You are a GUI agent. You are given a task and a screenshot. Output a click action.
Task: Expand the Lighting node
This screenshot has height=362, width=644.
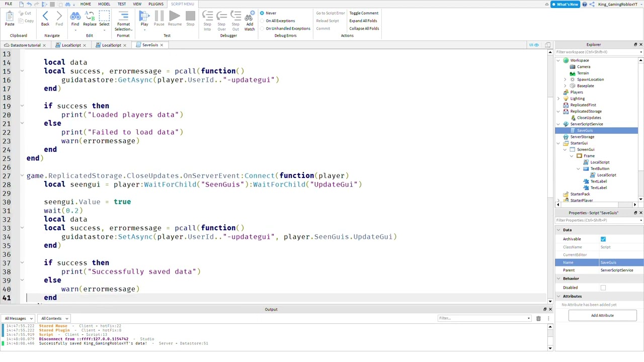[558, 99]
